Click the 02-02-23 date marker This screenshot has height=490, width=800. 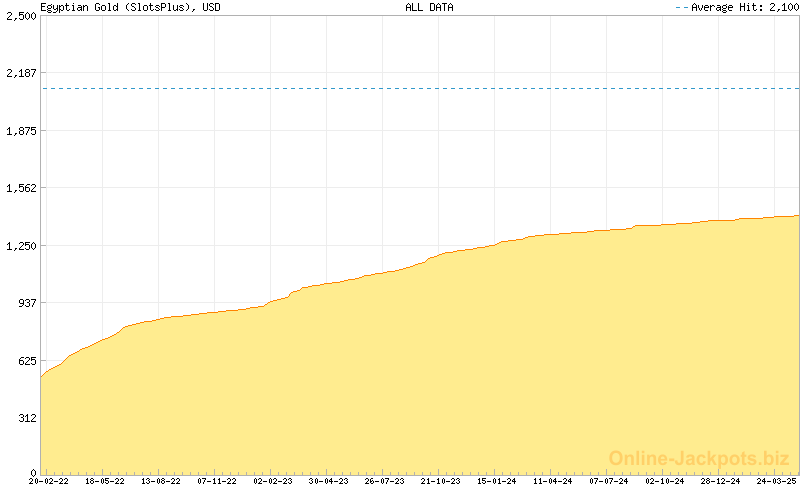coord(273,481)
